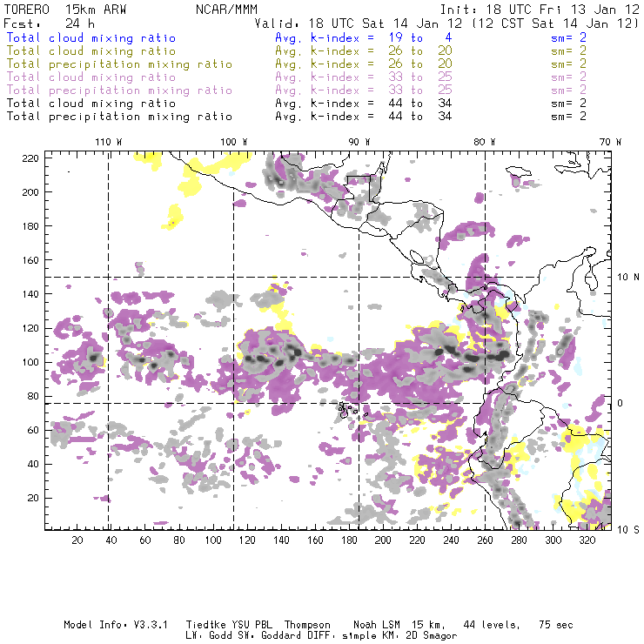Click the "320" tick on the horizontal axis

[587, 540]
